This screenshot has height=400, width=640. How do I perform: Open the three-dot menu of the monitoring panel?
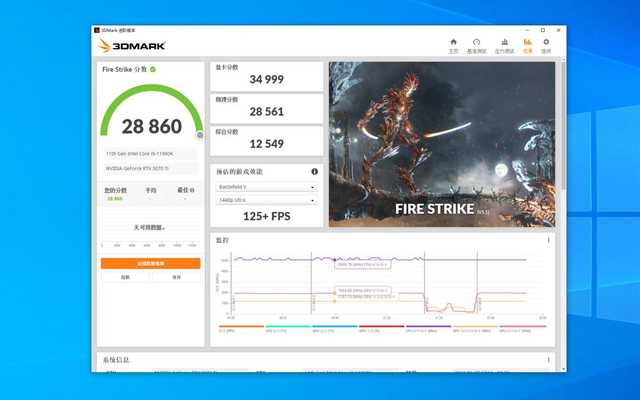point(549,240)
